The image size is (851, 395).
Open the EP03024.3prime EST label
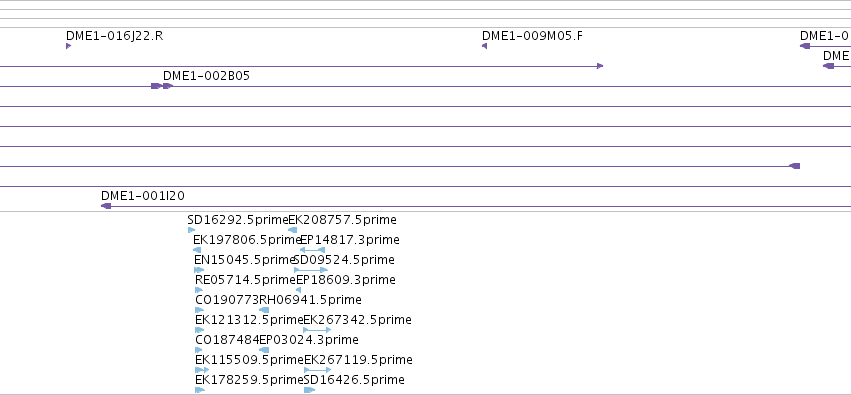coord(309,340)
